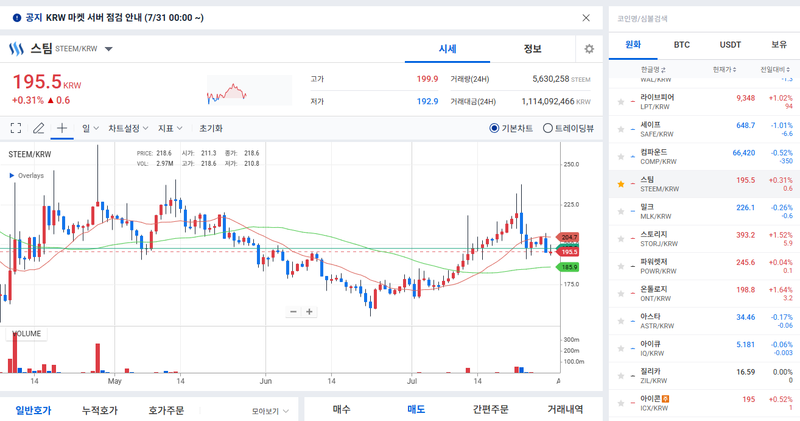Viewport: 800px width, 421px height.
Task: Zoom in the chart with plus button
Action: tap(309, 312)
